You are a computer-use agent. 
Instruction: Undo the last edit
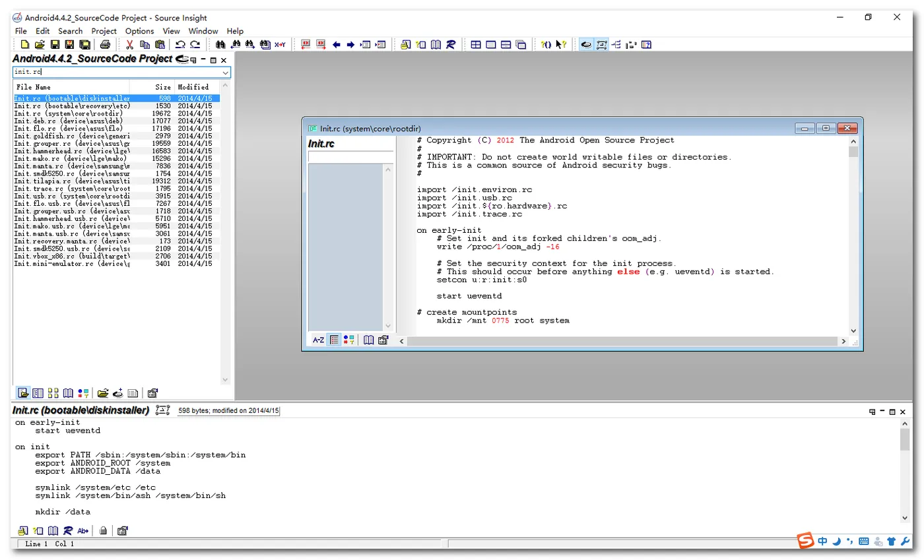[x=180, y=45]
